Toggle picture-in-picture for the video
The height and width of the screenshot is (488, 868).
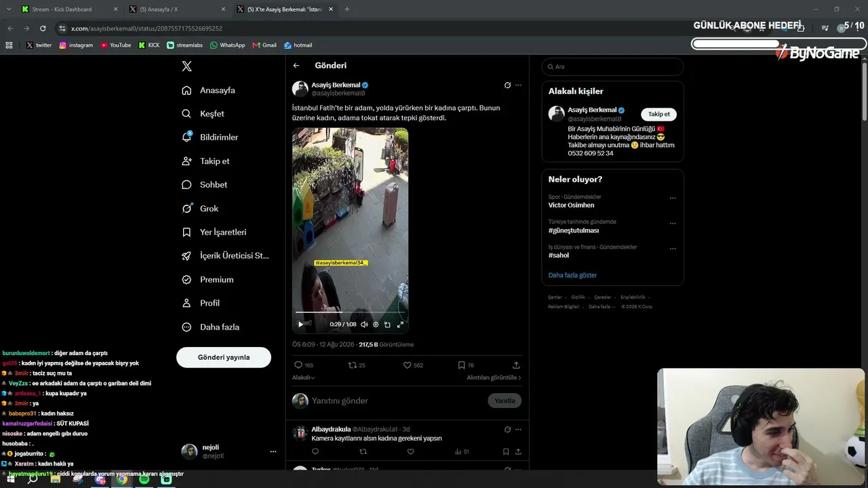tap(387, 325)
